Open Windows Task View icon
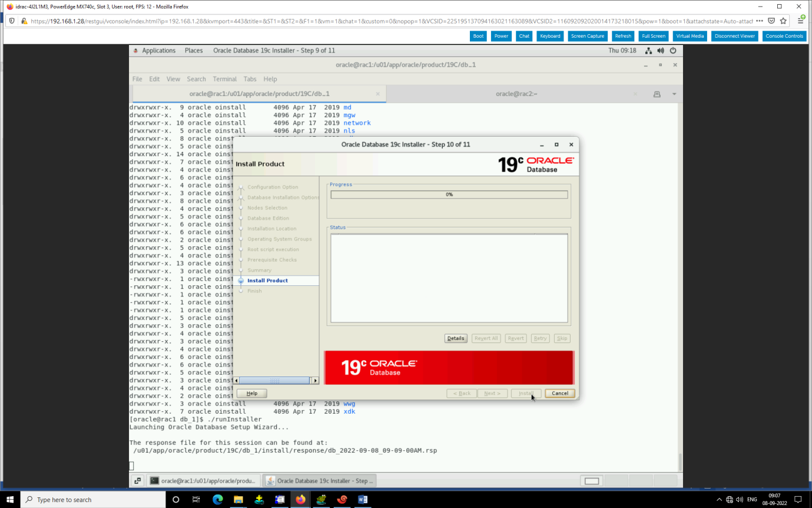This screenshot has height=508, width=812. 196,499
